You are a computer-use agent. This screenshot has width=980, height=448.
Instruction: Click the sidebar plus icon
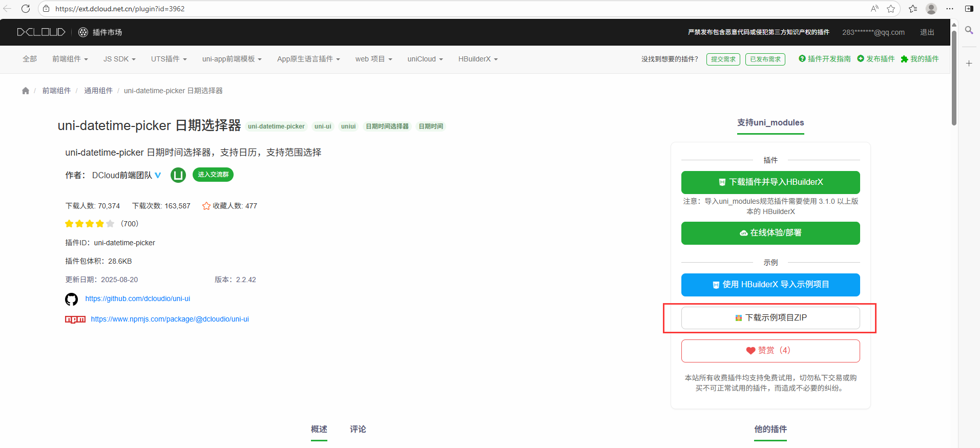(x=969, y=63)
